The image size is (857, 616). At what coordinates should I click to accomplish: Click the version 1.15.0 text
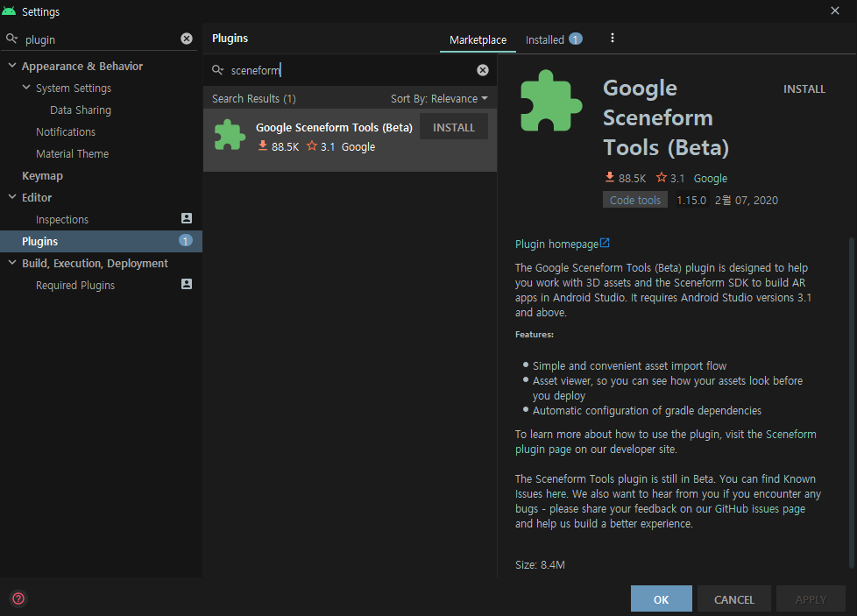(691, 200)
